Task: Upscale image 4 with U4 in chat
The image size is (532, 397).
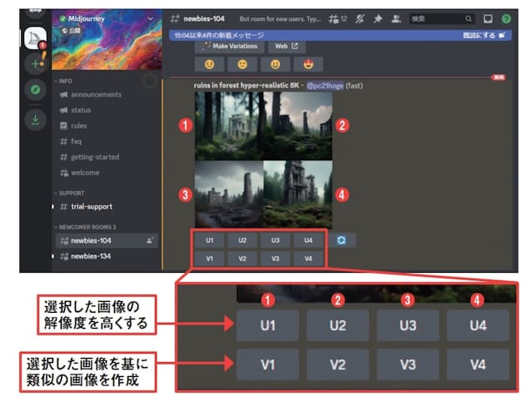Action: [308, 240]
